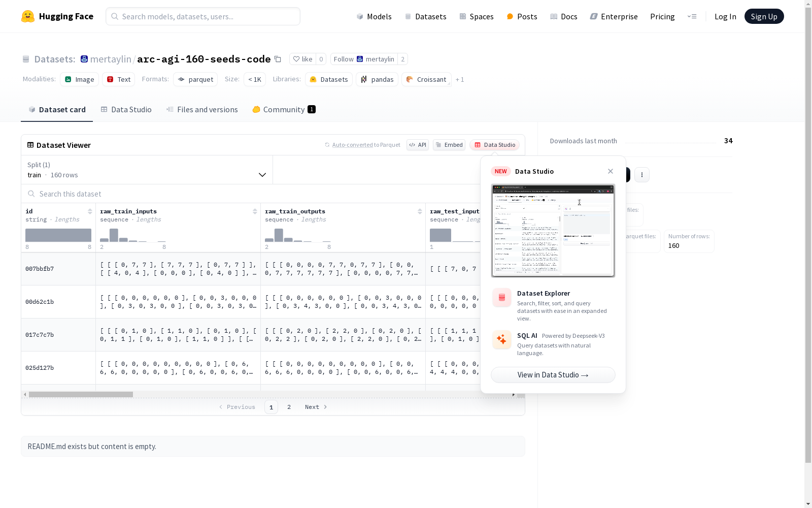
Task: Click the horizontal table scrollbar
Action: pyautogui.click(x=81, y=394)
